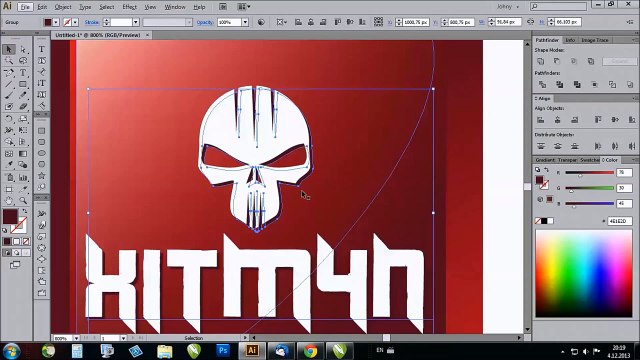Screen dimensions: 640x360
Task: Select the Paintbrush tool
Action: 9,95
